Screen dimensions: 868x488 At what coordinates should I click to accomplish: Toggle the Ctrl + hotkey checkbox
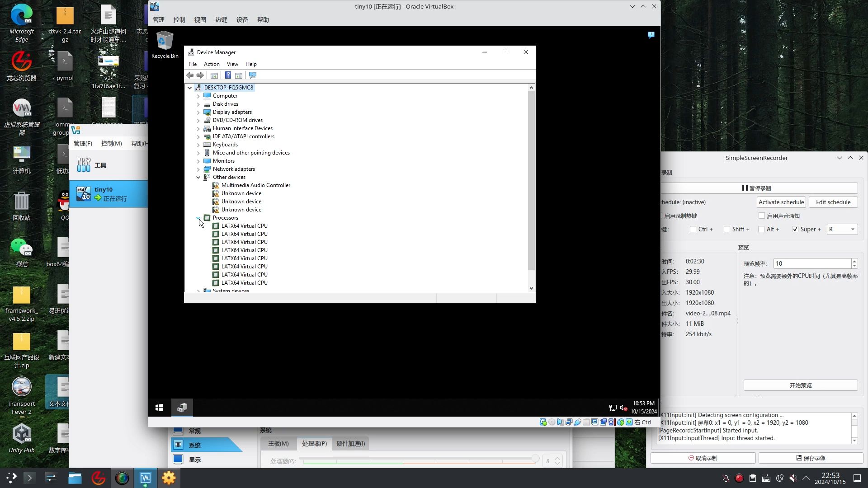tap(693, 230)
